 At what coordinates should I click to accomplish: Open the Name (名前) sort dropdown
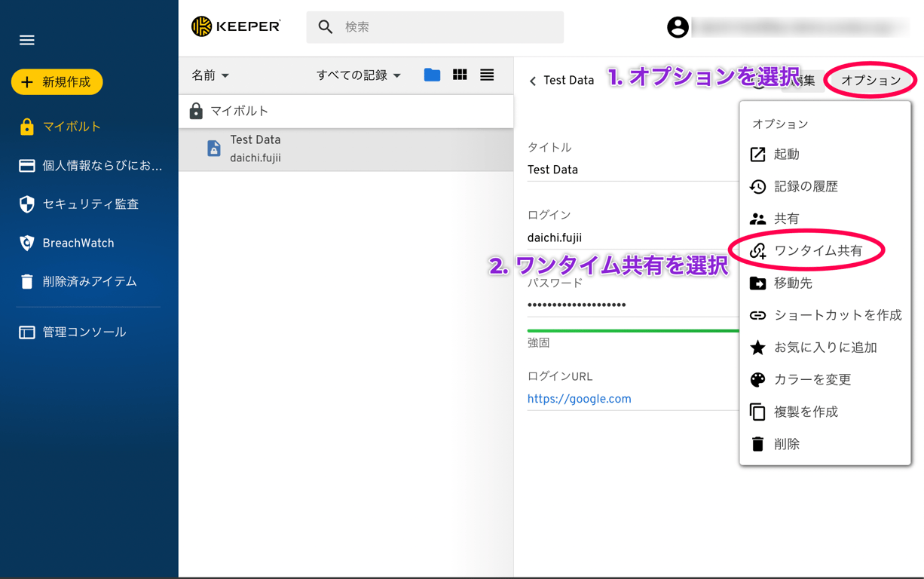coord(210,75)
